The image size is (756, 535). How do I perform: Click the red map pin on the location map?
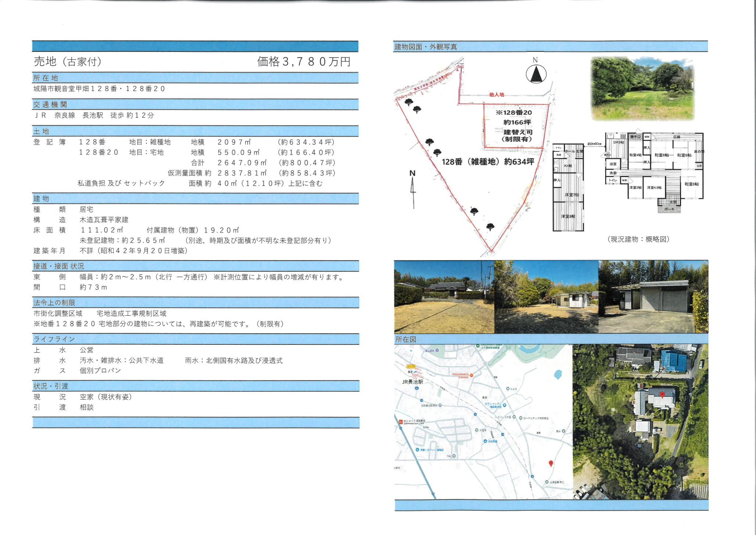point(551,464)
